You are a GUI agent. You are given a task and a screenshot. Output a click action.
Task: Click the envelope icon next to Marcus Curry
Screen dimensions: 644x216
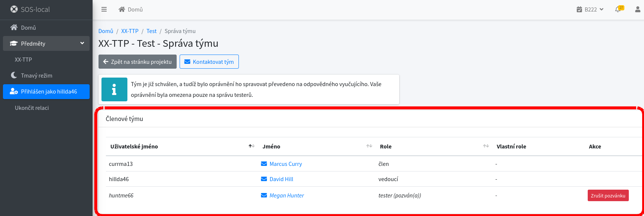pyautogui.click(x=264, y=164)
